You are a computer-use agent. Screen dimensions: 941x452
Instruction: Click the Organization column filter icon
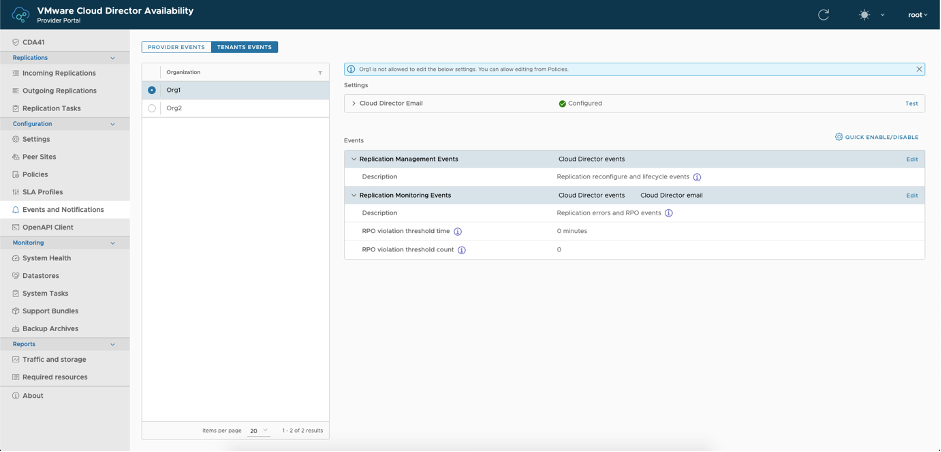(x=320, y=73)
